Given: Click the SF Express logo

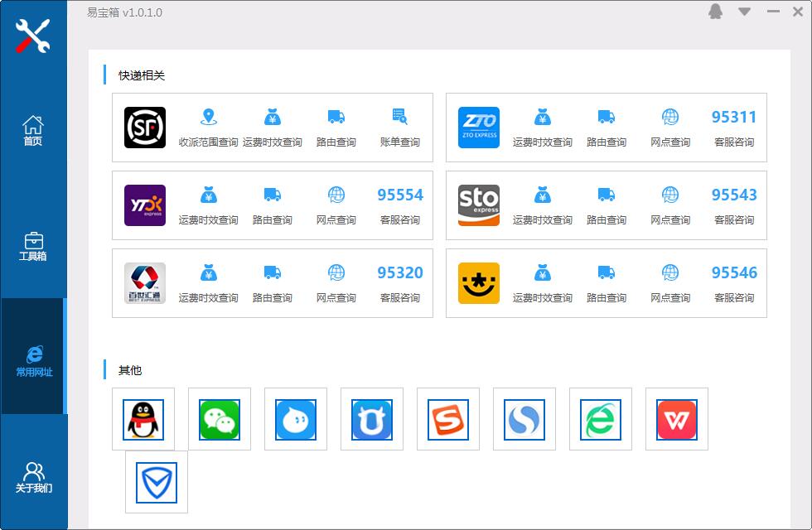Looking at the screenshot, I should (145, 128).
